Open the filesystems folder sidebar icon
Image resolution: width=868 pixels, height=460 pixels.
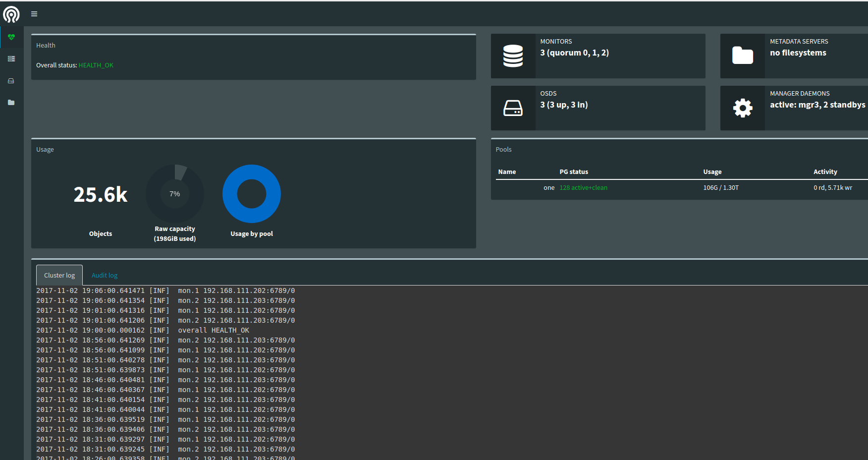(11, 103)
